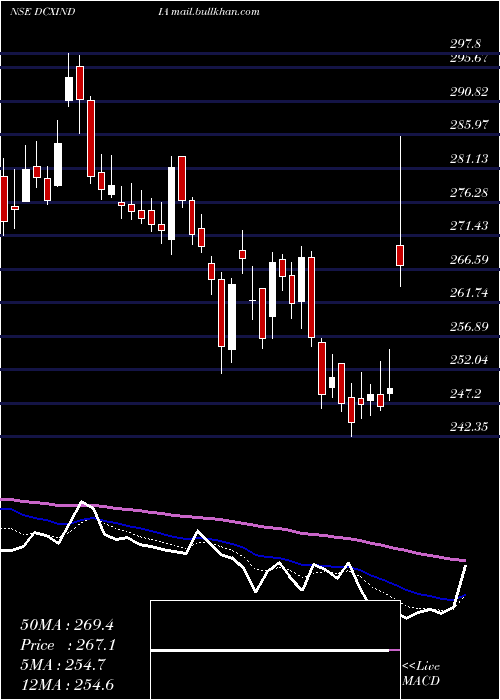Click the 252.04 price level label

468,360
